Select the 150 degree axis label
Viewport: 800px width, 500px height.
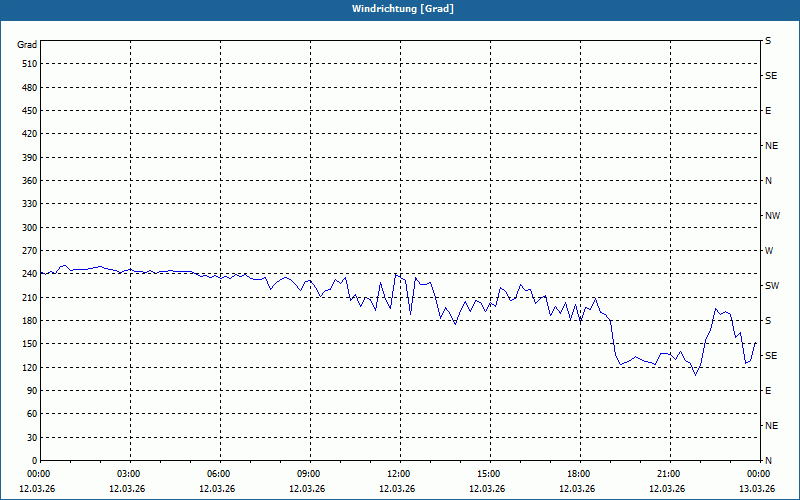pyautogui.click(x=30, y=344)
